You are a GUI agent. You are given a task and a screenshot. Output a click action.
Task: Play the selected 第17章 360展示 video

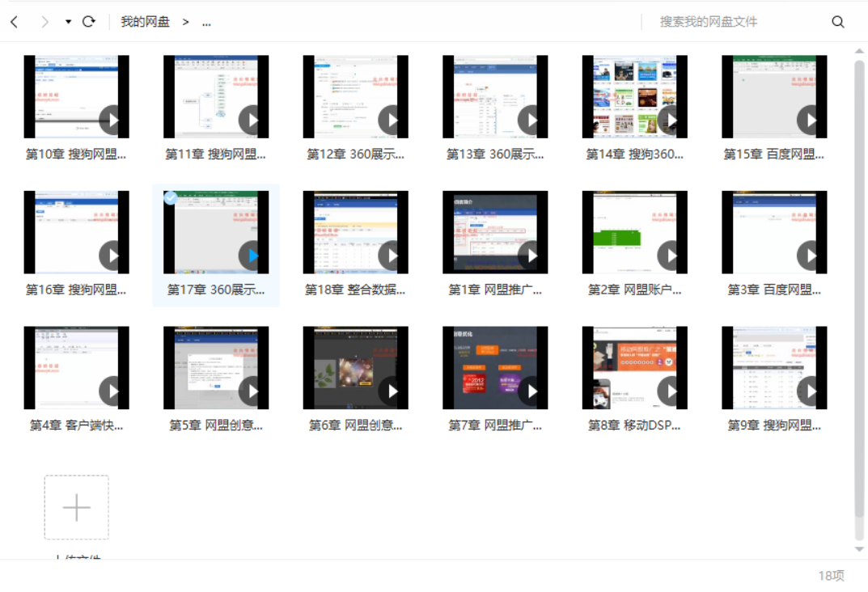pos(252,255)
